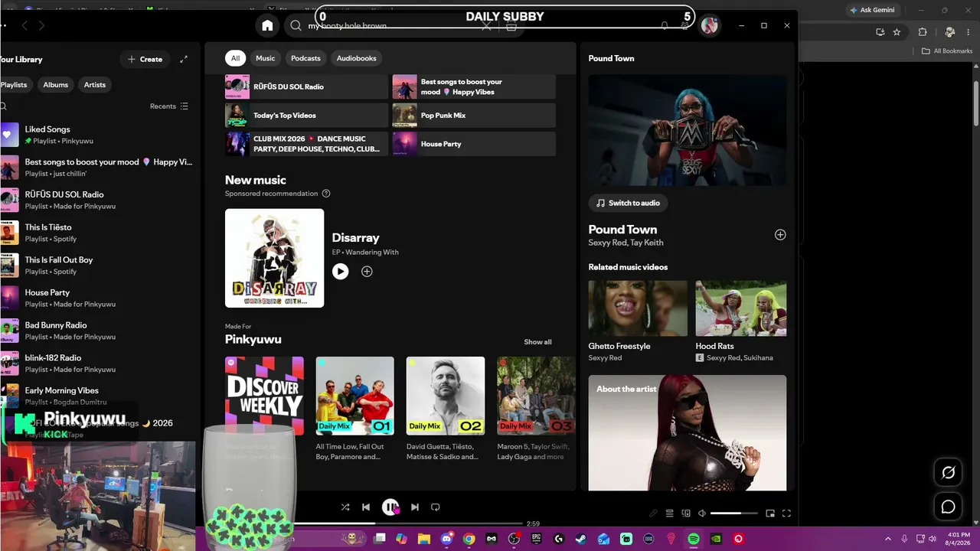The width and height of the screenshot is (980, 551).
Task: Open the Spotify notifications bell
Action: [664, 25]
